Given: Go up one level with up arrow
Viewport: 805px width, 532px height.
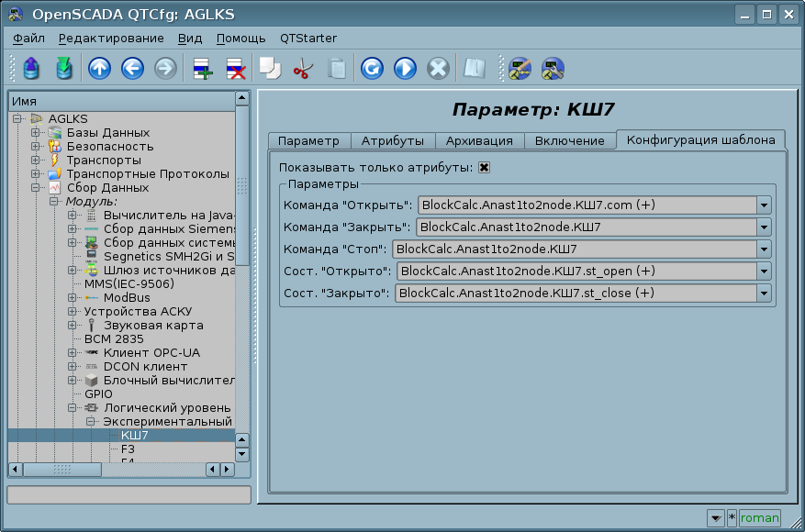Looking at the screenshot, I should [99, 69].
